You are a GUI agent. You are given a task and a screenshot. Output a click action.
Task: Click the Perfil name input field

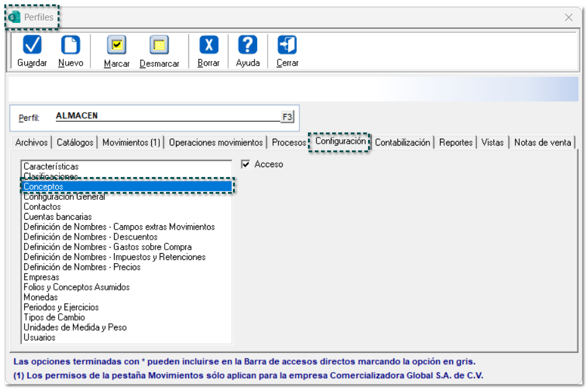tap(166, 116)
